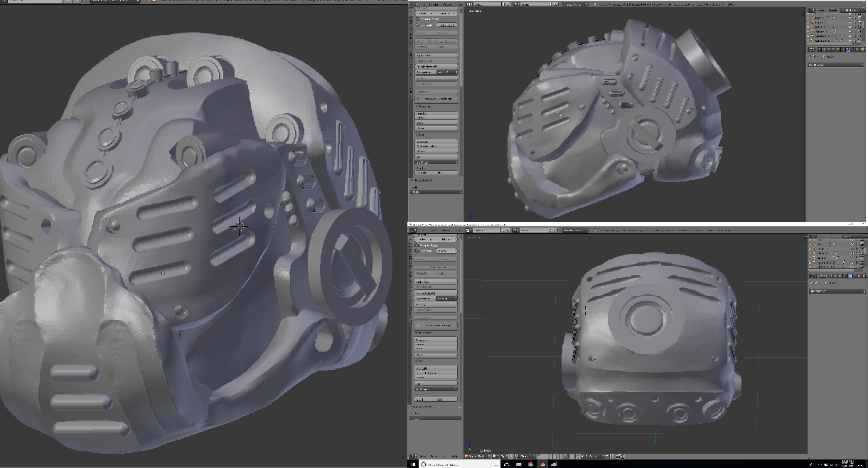Open outliner View menu in upper Blender window
This screenshot has width=868, height=468.
[x=821, y=10]
